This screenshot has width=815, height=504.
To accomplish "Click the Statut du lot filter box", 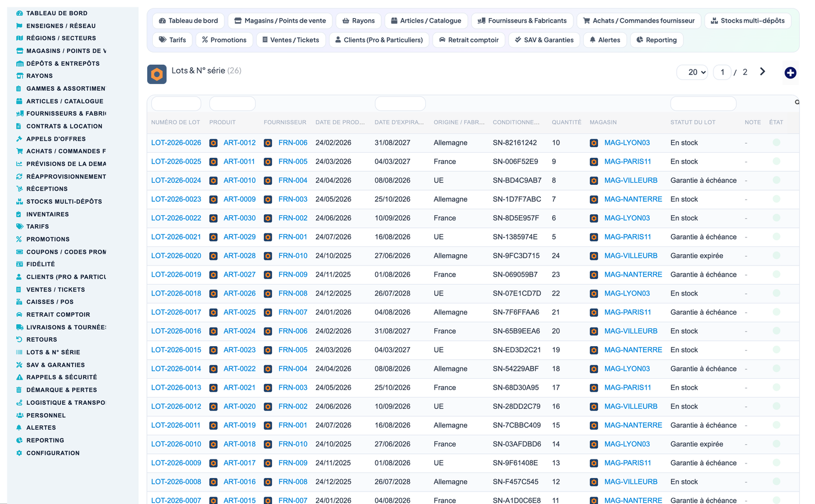I will [703, 103].
